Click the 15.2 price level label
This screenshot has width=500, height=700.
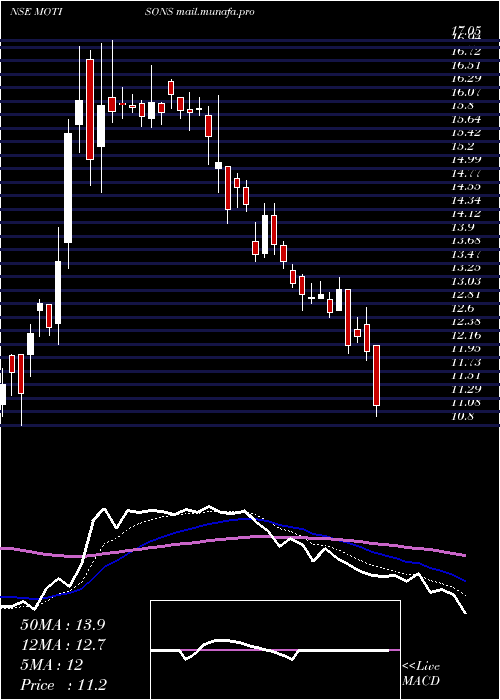pyautogui.click(x=463, y=146)
